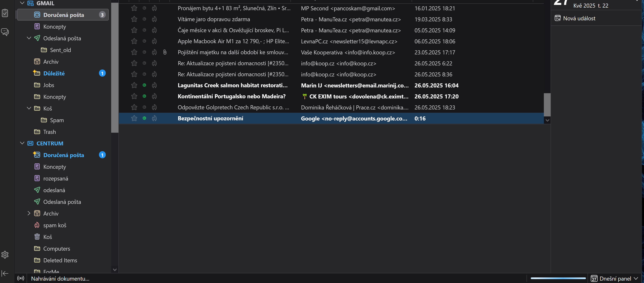Open the Důležité folder
Screen dimensions: 644x283
tap(63, 73)
